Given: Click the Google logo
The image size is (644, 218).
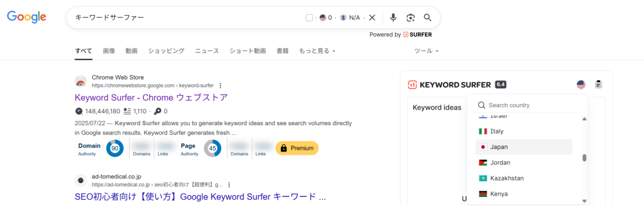Looking at the screenshot, I should click(27, 17).
